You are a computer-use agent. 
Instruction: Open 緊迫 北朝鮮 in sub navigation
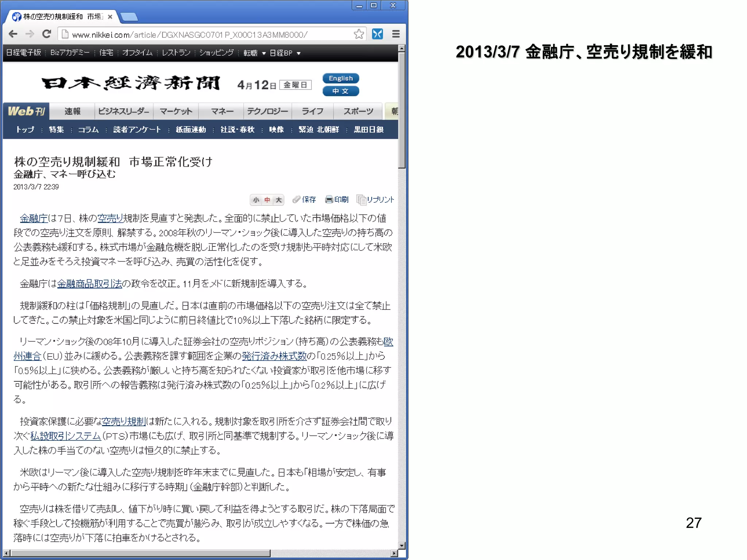tap(319, 129)
